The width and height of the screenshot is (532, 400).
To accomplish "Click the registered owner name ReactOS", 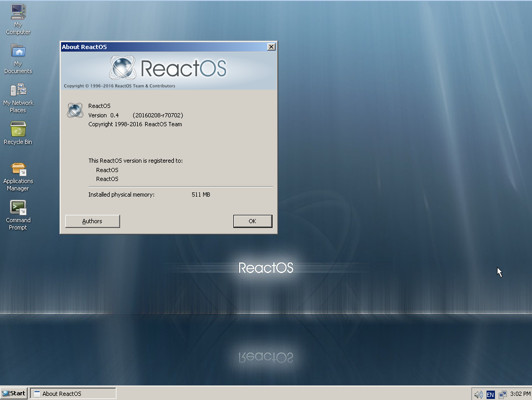I will coord(107,169).
